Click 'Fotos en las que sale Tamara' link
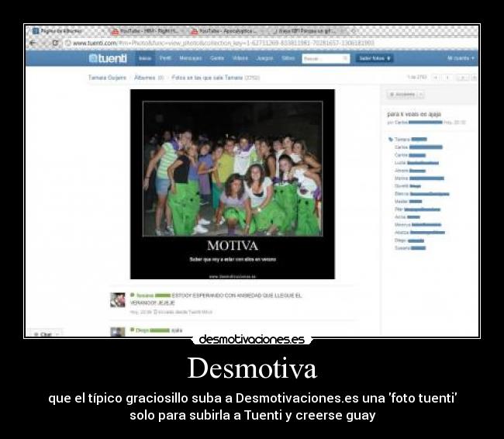Image resolution: width=504 pixels, height=439 pixels. 207,78
